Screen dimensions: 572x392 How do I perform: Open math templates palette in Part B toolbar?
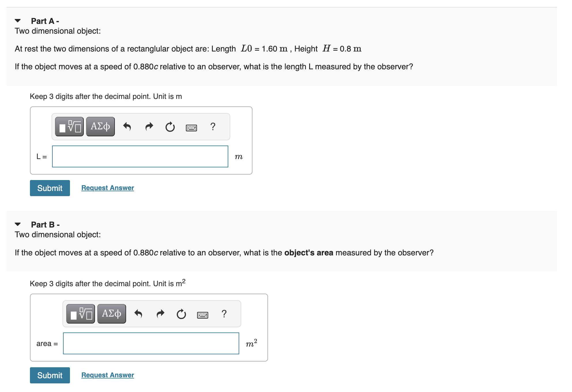(x=80, y=313)
